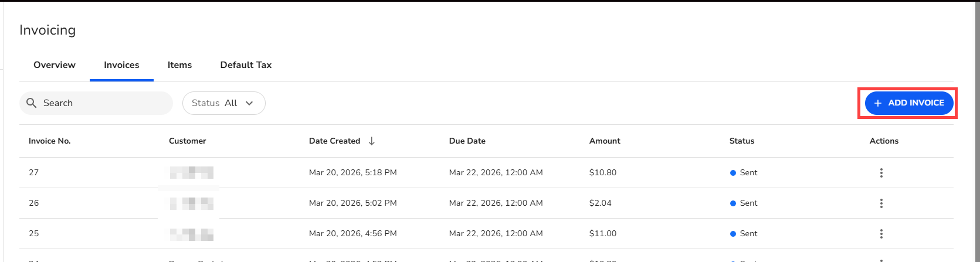980x262 pixels.
Task: Select the Invoices tab
Action: point(121,65)
